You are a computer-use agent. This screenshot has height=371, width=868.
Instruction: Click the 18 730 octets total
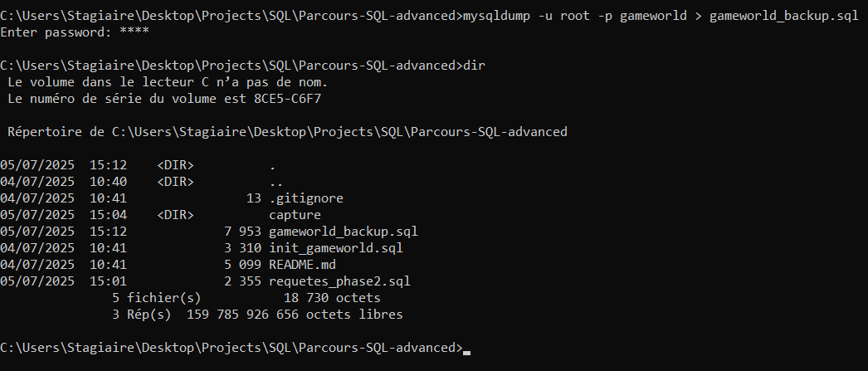[332, 298]
